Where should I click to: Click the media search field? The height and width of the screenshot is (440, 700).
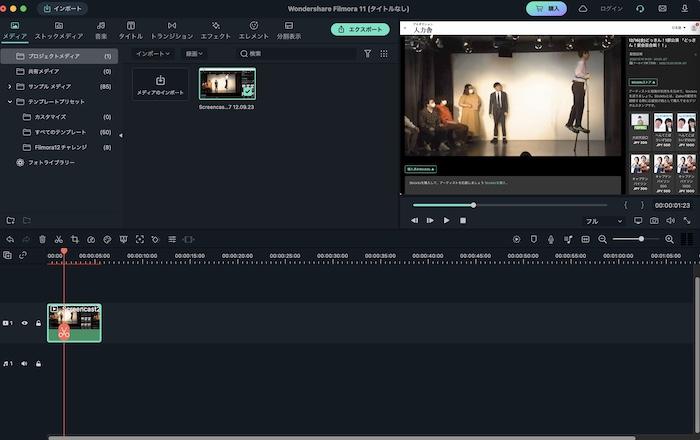coord(296,54)
